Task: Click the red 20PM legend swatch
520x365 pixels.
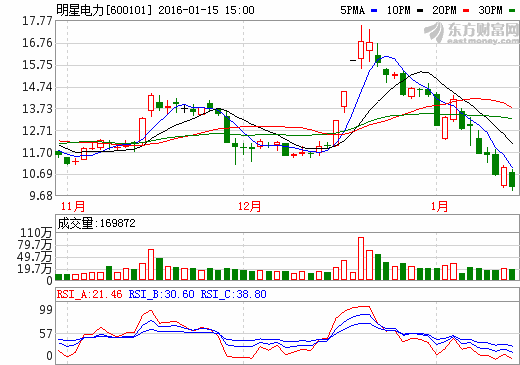Action: click(466, 11)
